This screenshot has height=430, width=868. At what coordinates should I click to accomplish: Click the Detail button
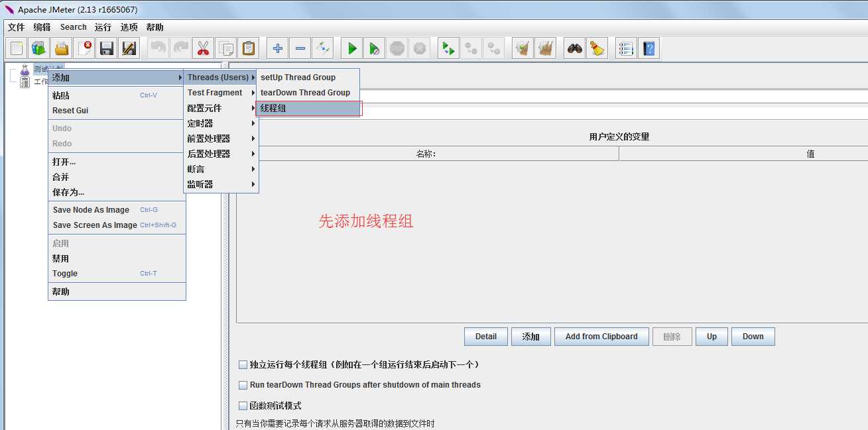(486, 337)
